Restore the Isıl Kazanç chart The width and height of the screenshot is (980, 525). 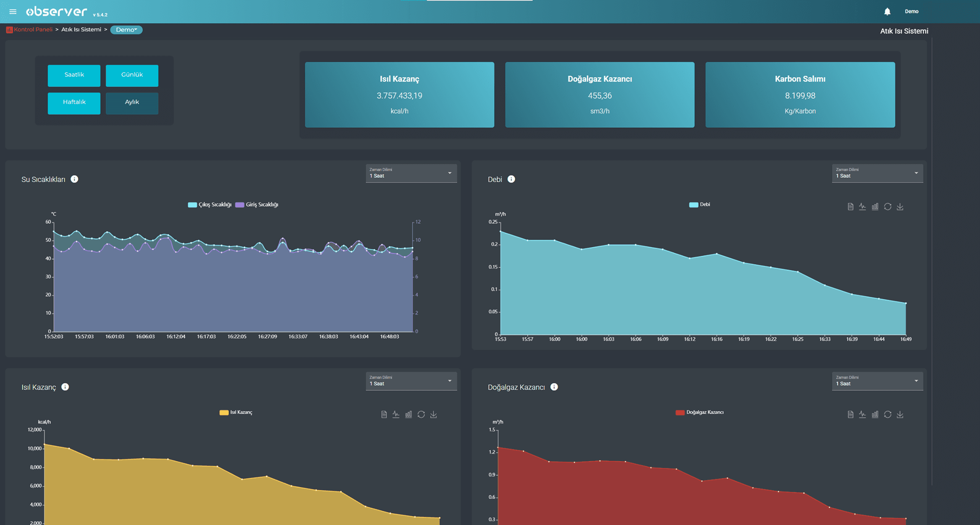point(421,415)
